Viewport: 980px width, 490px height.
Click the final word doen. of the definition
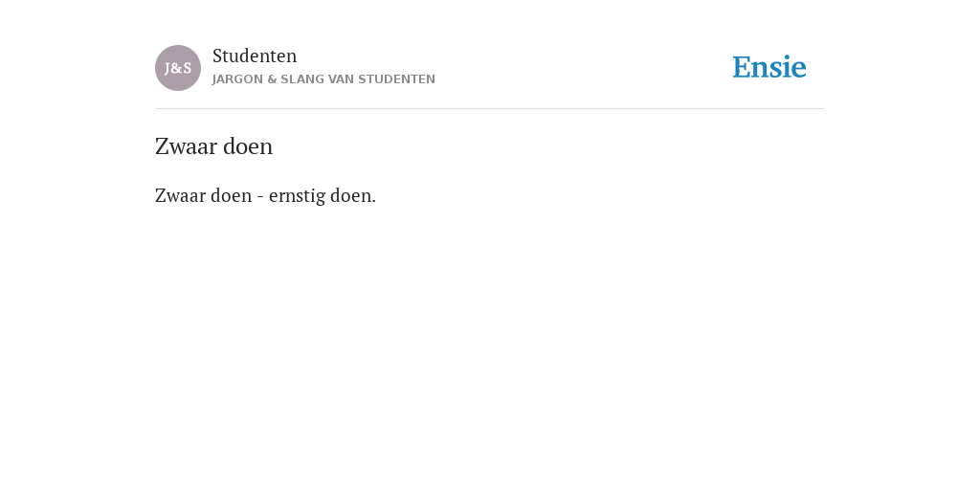tap(353, 195)
